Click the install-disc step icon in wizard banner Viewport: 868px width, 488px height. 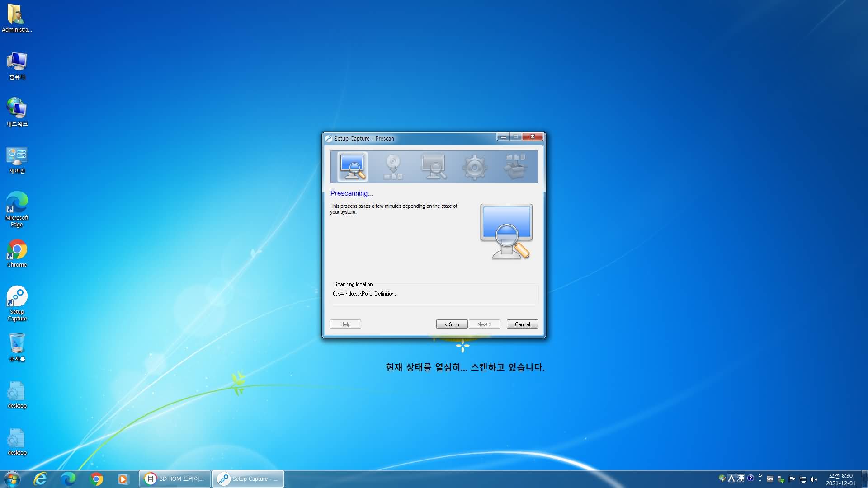pyautogui.click(x=393, y=167)
